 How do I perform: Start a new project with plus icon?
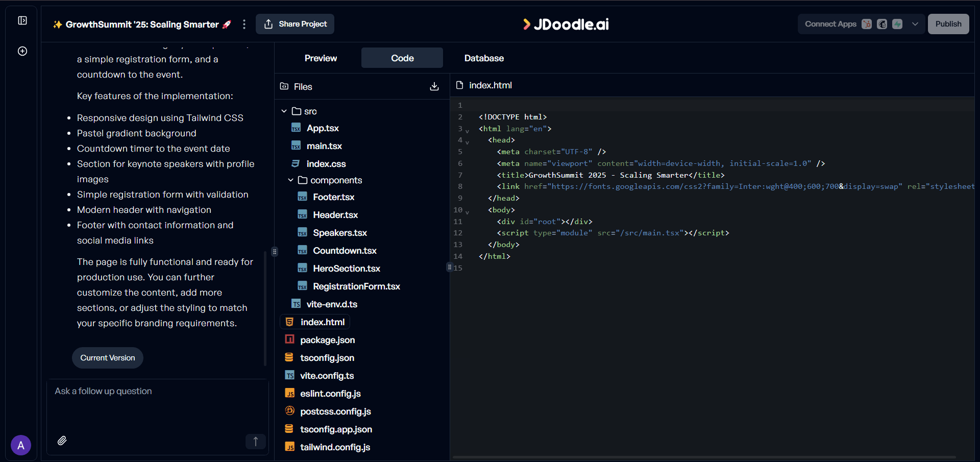point(22,51)
